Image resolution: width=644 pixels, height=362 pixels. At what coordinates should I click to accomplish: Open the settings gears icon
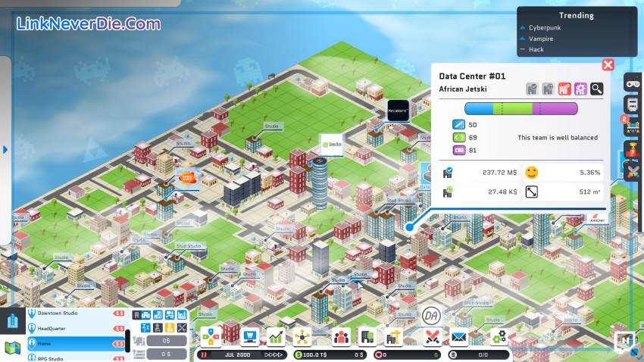click(x=499, y=336)
